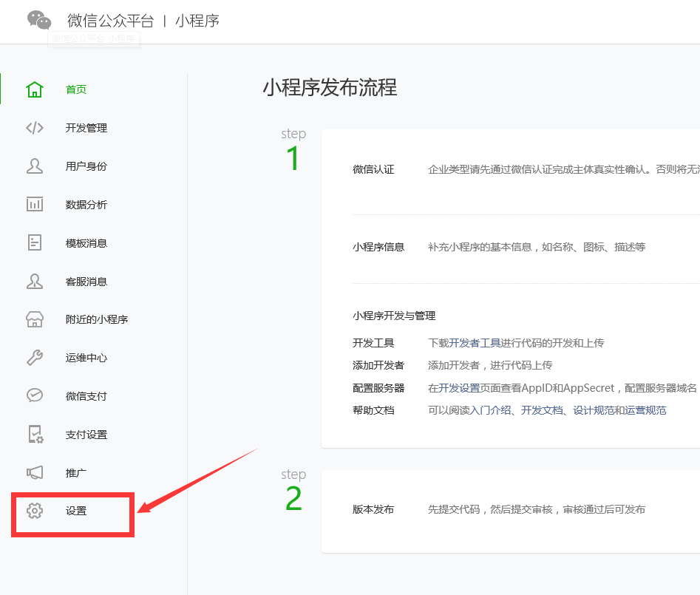The image size is (700, 595).
Task: Click the text 先提交代码，然后提交审核，审核通过后可发布
Action: pos(537,509)
